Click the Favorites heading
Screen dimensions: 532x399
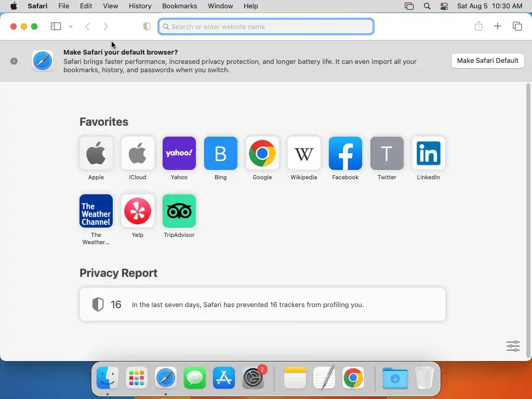pyautogui.click(x=104, y=122)
